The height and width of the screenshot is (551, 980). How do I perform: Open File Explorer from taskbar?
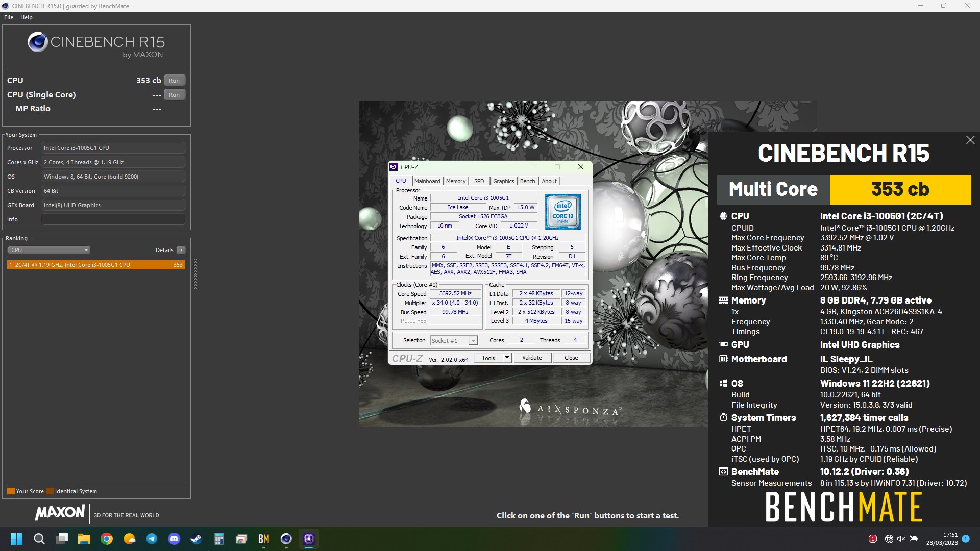click(84, 539)
